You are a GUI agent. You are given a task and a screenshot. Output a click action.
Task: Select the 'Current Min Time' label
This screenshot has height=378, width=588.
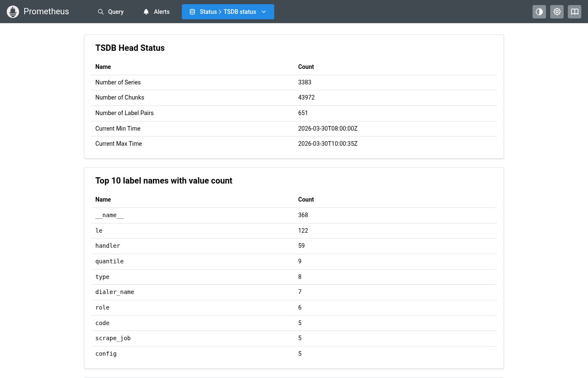coord(118,129)
